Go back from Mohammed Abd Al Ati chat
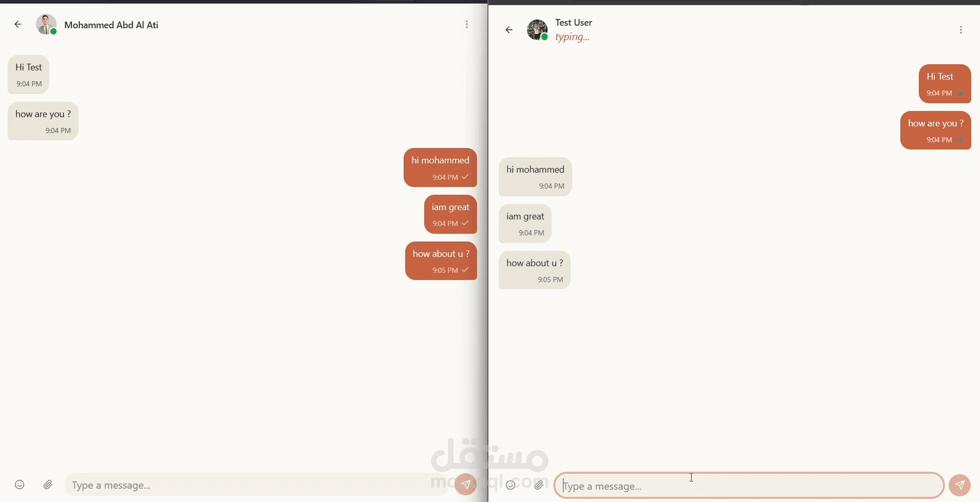Image resolution: width=980 pixels, height=502 pixels. tap(18, 24)
